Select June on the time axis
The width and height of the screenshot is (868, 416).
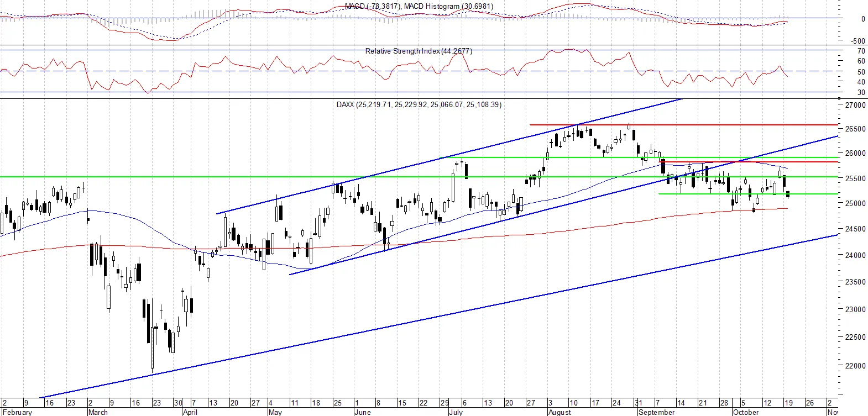click(x=362, y=412)
